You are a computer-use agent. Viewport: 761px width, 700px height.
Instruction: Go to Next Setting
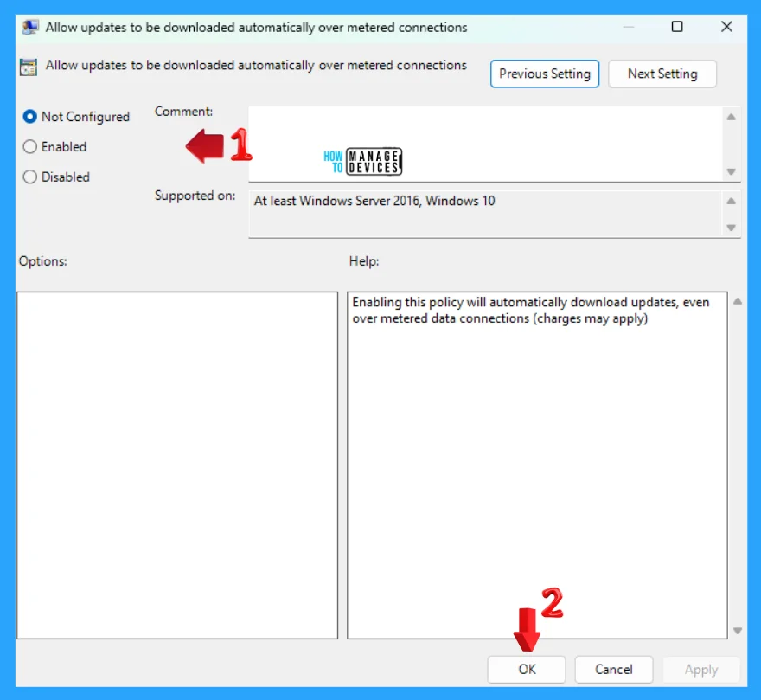click(x=662, y=74)
